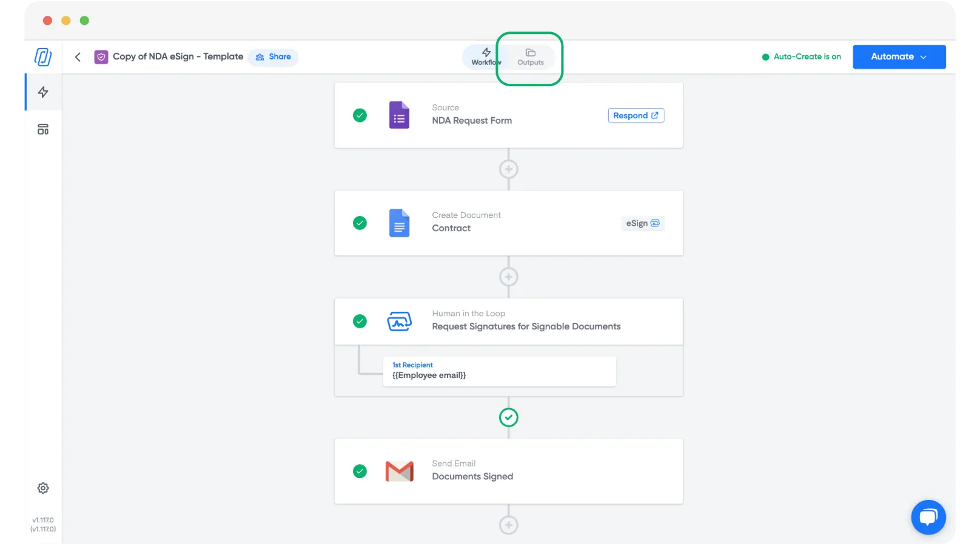Click the purple shield workflow icon
This screenshot has height=546, width=980.
point(101,57)
